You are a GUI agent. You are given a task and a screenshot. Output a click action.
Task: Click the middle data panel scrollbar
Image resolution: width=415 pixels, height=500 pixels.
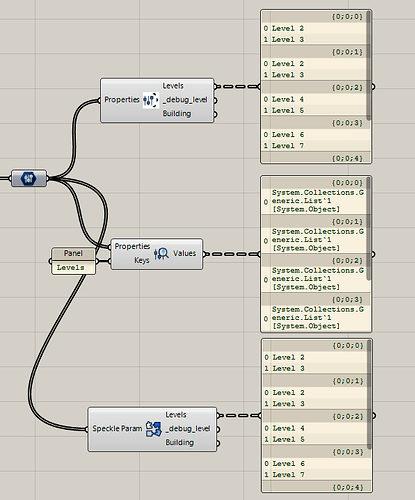tap(368, 229)
